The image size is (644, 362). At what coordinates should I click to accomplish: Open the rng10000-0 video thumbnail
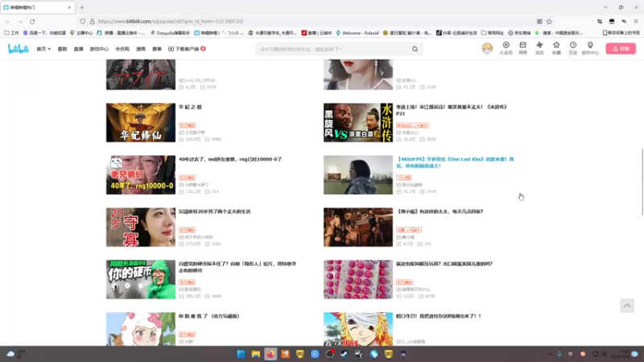[x=140, y=175]
